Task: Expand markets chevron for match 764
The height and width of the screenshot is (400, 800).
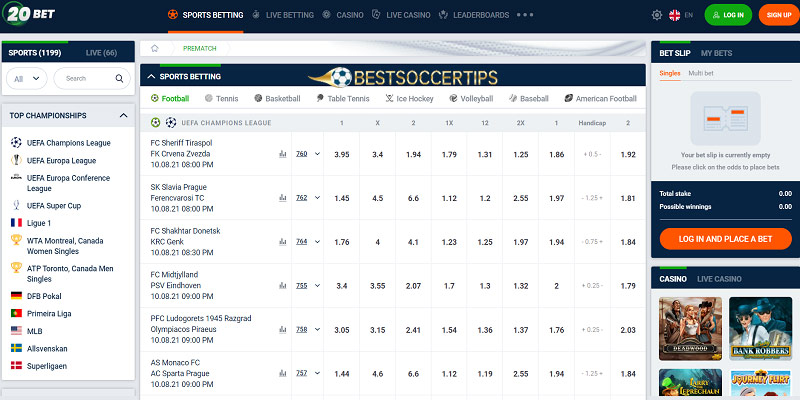Action: [317, 242]
